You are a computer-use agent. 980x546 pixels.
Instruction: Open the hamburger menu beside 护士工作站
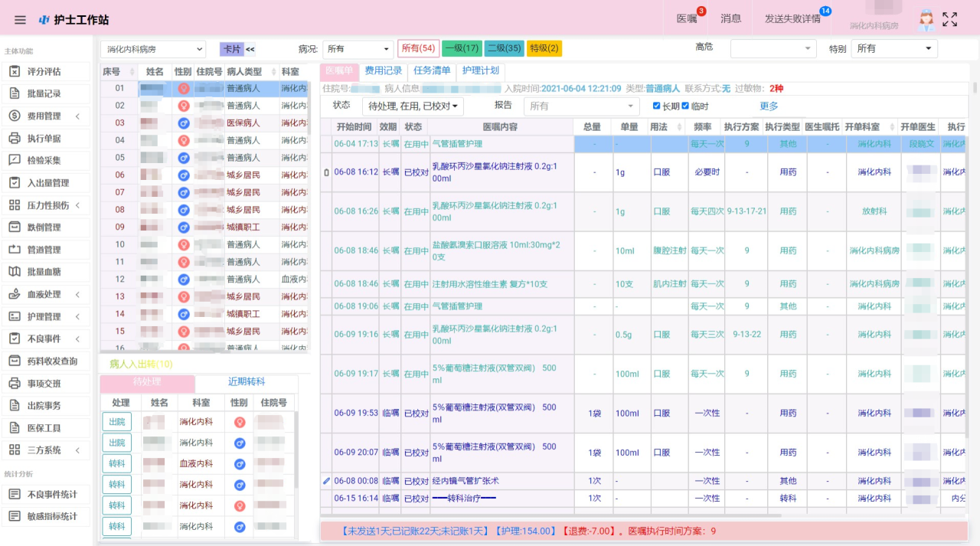(20, 20)
